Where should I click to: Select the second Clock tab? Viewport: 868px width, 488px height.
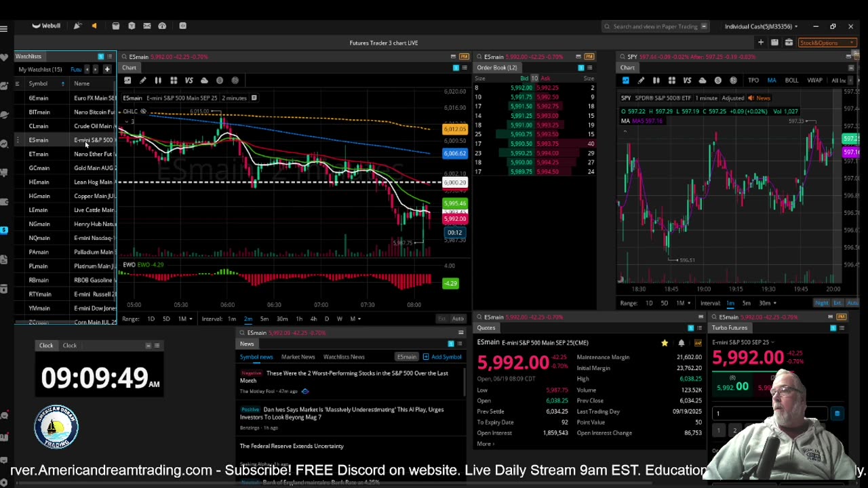tap(70, 346)
